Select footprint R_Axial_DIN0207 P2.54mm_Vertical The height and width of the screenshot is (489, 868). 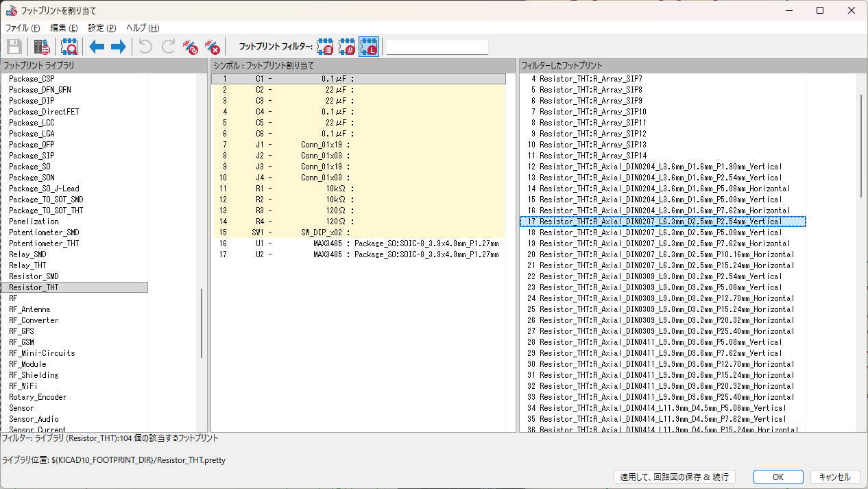coord(662,222)
